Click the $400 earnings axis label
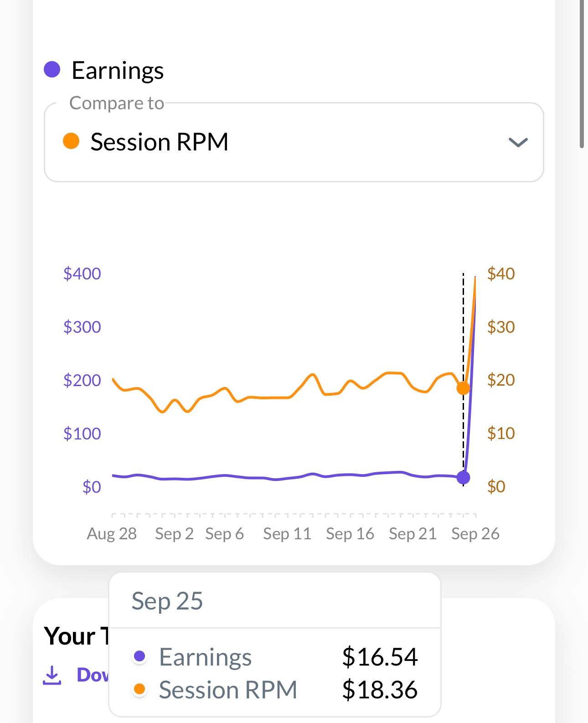The height and width of the screenshot is (723, 588). 82,274
